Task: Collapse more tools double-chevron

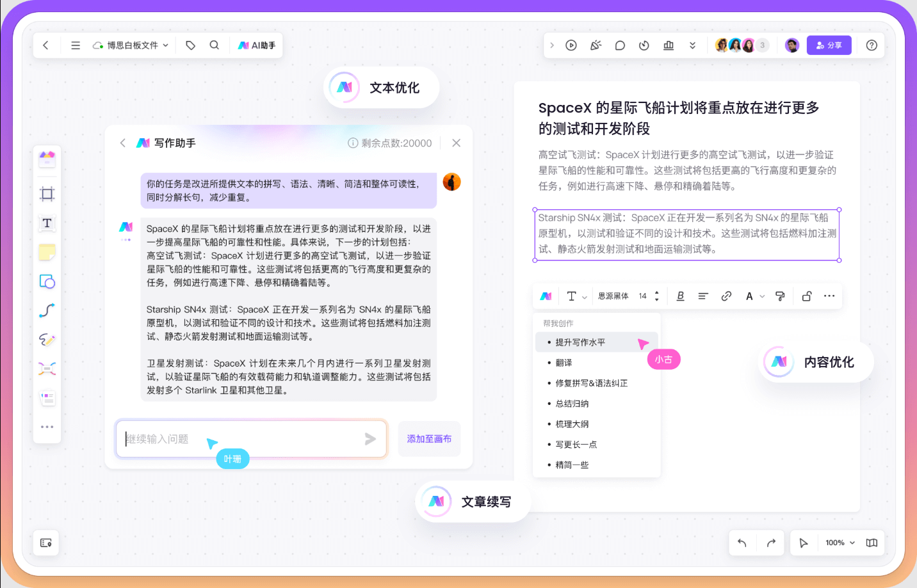Action: (x=692, y=45)
